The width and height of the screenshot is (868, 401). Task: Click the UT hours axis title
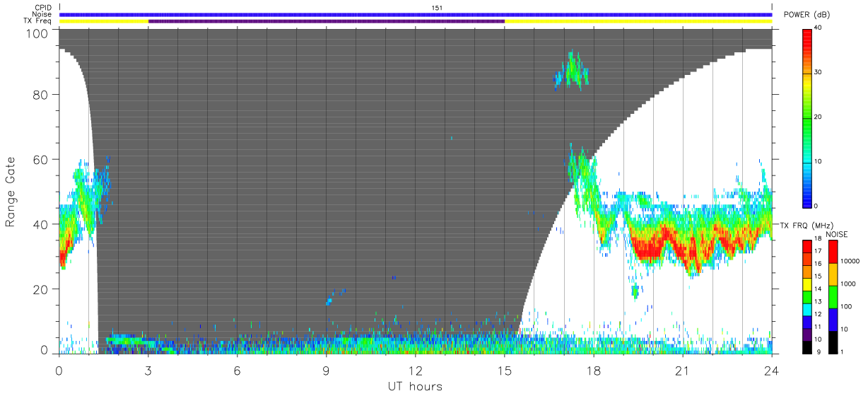[x=415, y=387]
